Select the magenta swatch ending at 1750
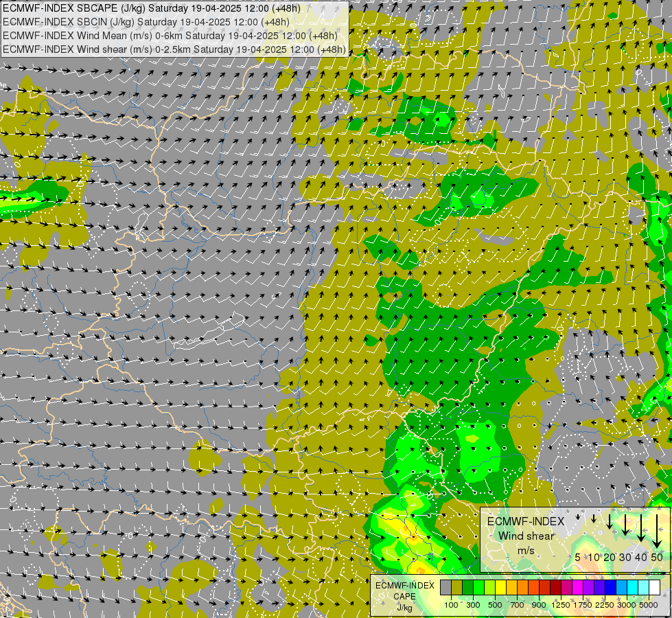The height and width of the screenshot is (618, 672). pyautogui.click(x=578, y=587)
